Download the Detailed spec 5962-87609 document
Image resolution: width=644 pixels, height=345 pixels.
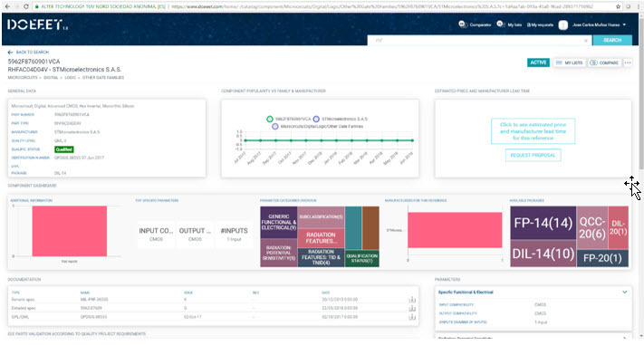point(412,308)
